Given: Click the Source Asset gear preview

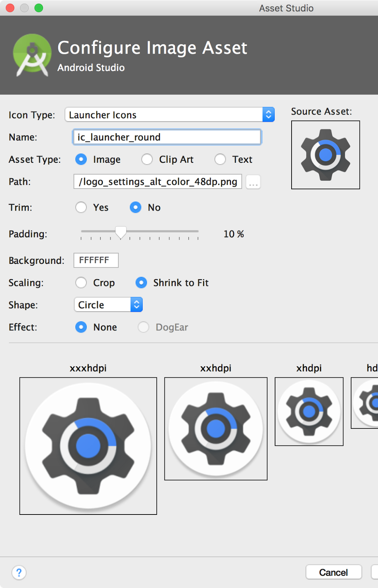Looking at the screenshot, I should click(325, 154).
